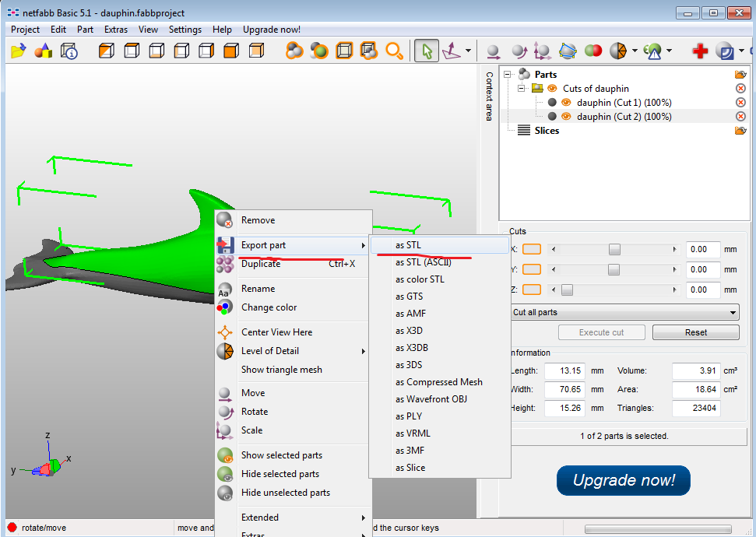Remove dauphin (Cut 1) with red X
This screenshot has height=537, width=756.
pyautogui.click(x=740, y=102)
